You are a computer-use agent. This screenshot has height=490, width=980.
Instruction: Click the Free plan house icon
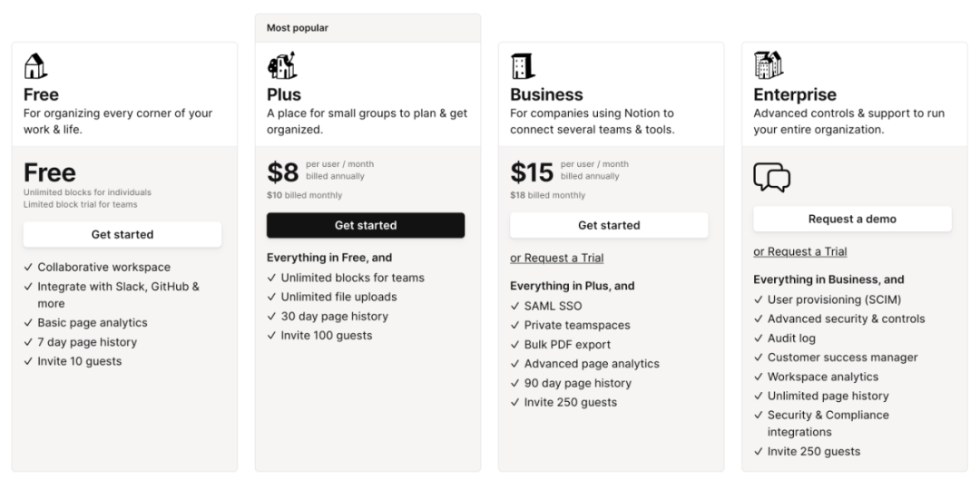[x=35, y=66]
